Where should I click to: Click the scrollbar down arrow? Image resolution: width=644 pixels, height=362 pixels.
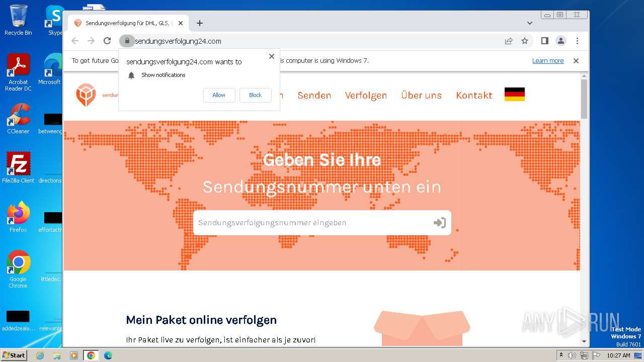tap(584, 341)
